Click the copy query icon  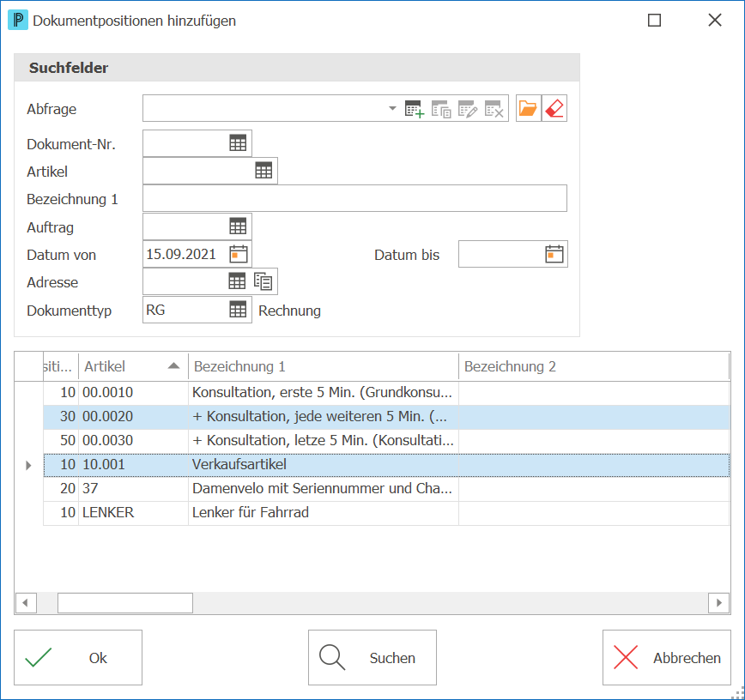coord(441,109)
